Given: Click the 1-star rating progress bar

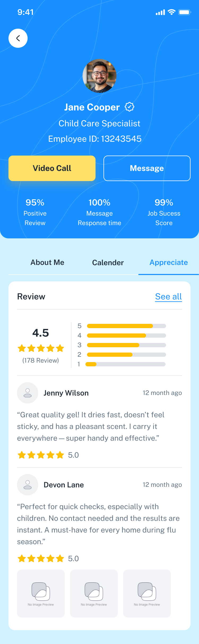Looking at the screenshot, I should [125, 364].
